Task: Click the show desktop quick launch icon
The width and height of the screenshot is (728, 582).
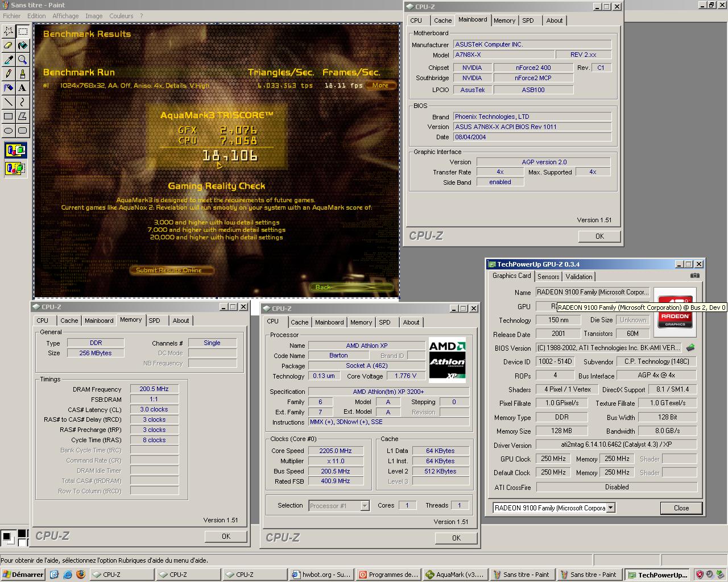Action: [54, 575]
